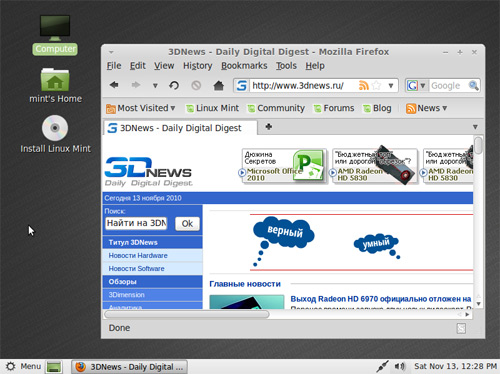Click the 3DNews site favicon in address bar
Screen dimensions: 500x374
tap(242, 86)
